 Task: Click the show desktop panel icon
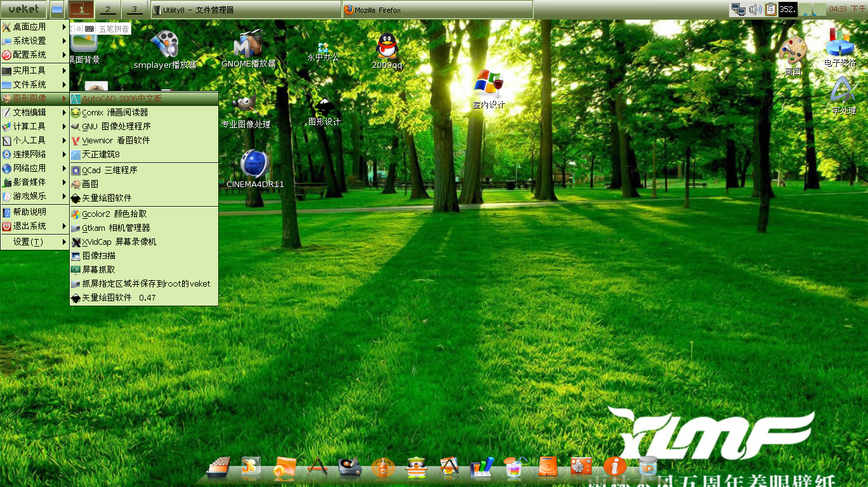(x=57, y=10)
